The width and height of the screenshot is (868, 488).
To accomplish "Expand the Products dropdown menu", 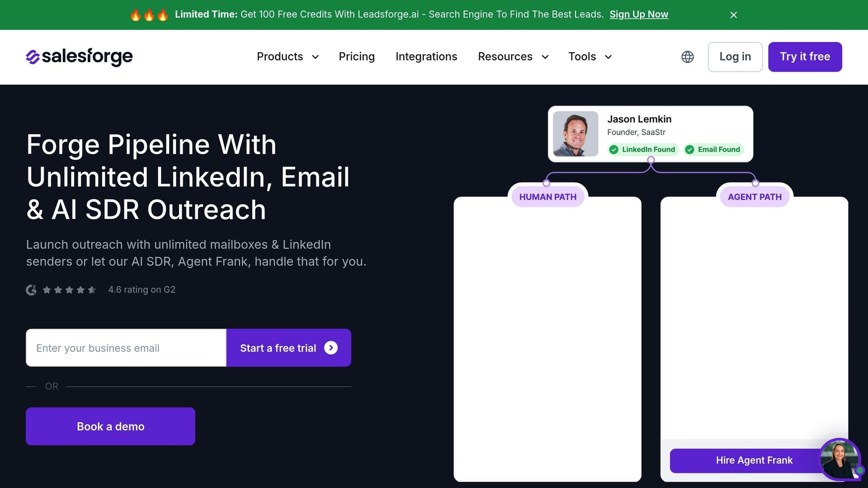I will click(x=288, y=57).
